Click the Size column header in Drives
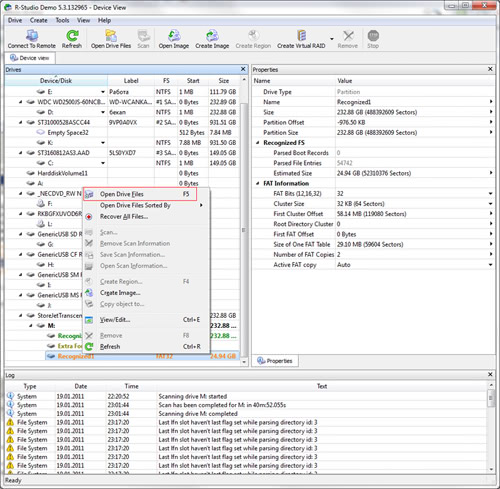The image size is (500, 489). [224, 81]
